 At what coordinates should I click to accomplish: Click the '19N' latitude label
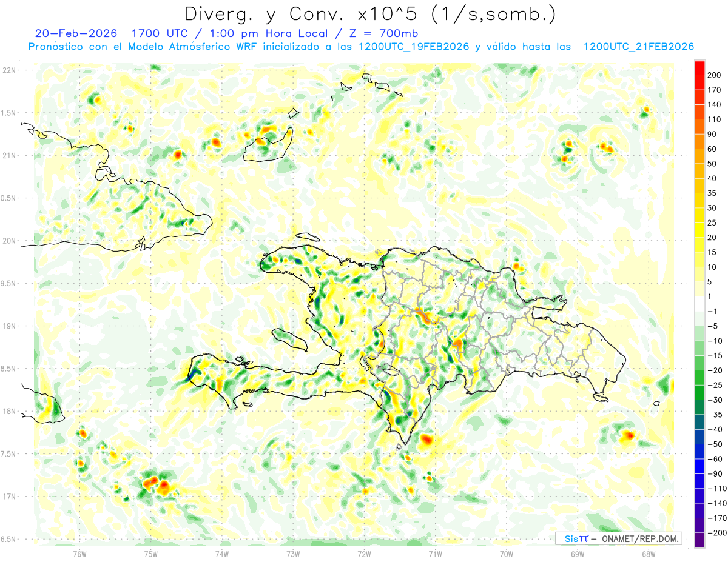pos(9,326)
